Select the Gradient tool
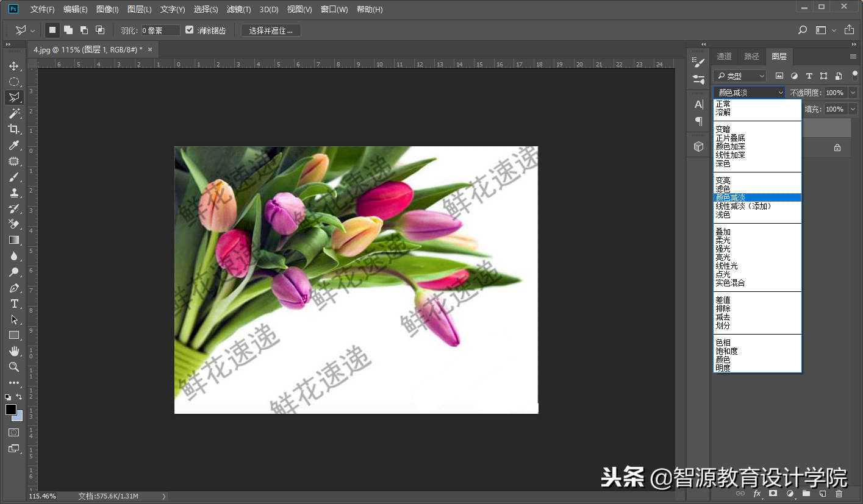Viewport: 863px width, 504px height. click(13, 240)
